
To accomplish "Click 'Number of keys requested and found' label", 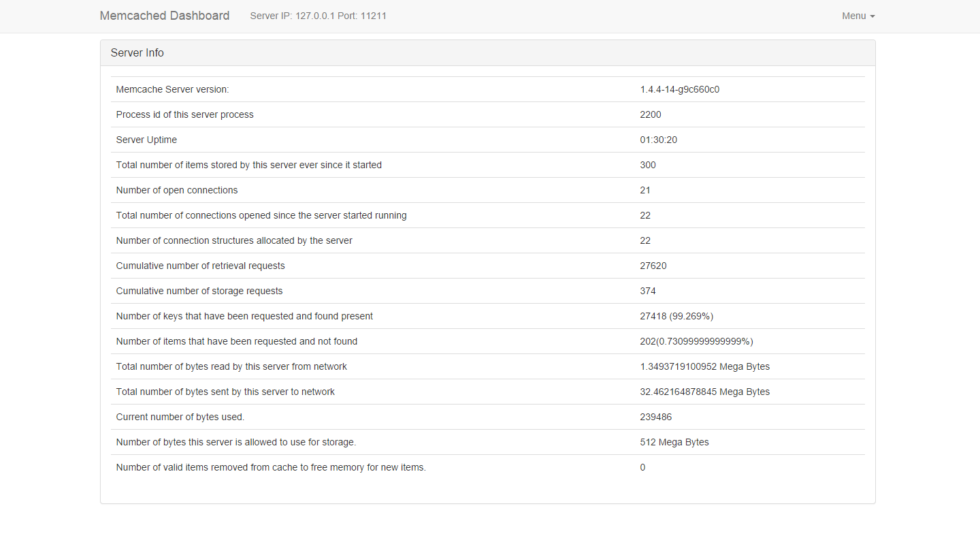I will coord(244,316).
